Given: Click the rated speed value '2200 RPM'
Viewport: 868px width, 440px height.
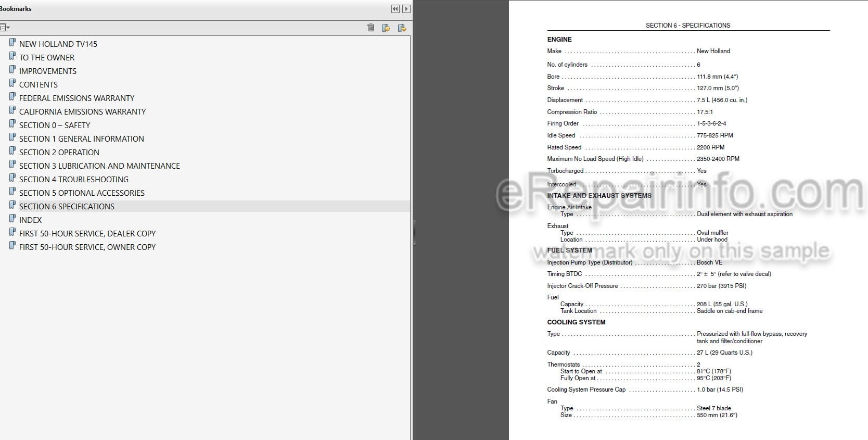Looking at the screenshot, I should pos(710,147).
